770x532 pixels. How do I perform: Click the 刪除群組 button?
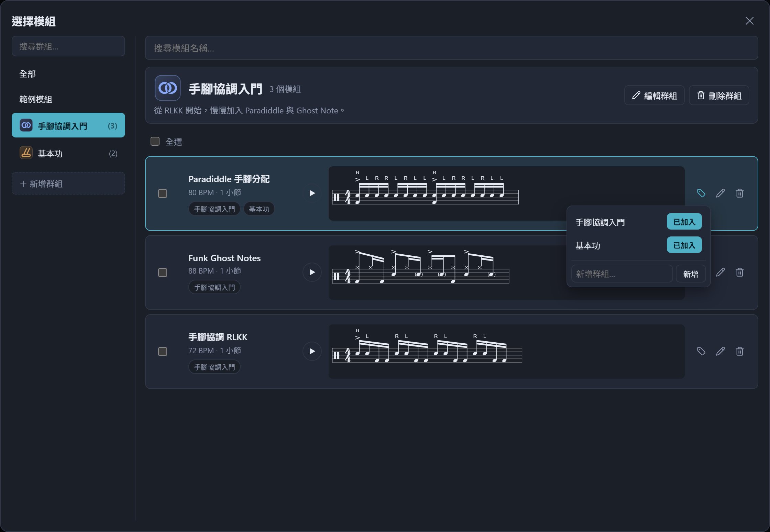719,96
